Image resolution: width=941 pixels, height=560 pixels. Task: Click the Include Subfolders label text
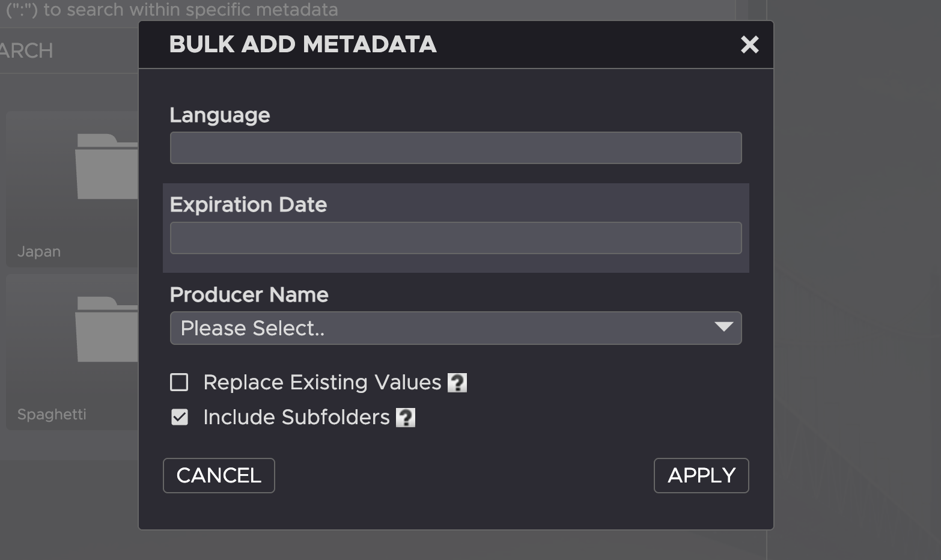[x=296, y=418]
